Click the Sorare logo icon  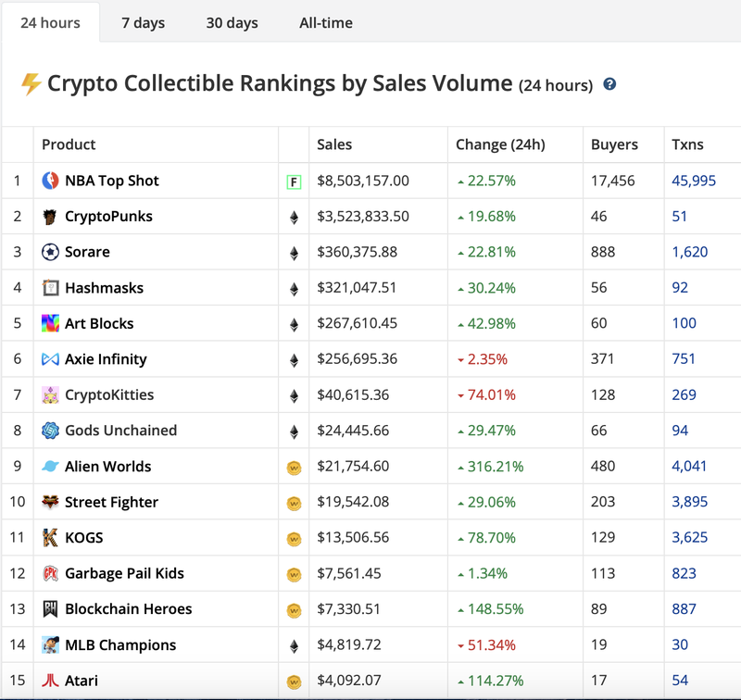point(50,252)
